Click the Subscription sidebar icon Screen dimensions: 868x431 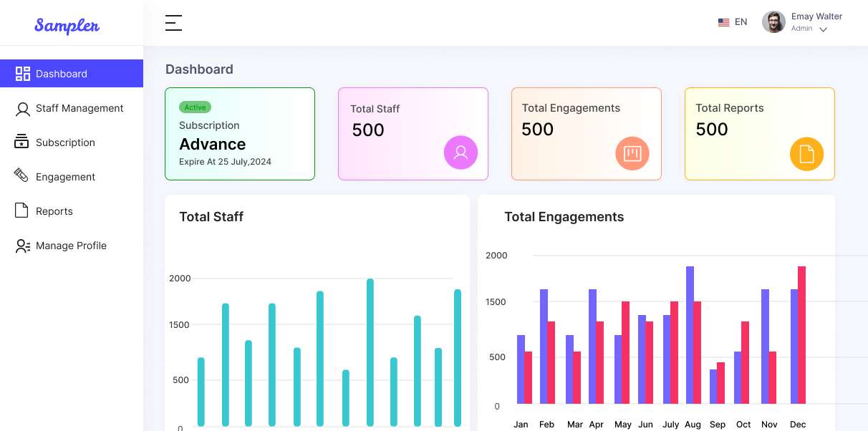pyautogui.click(x=22, y=142)
